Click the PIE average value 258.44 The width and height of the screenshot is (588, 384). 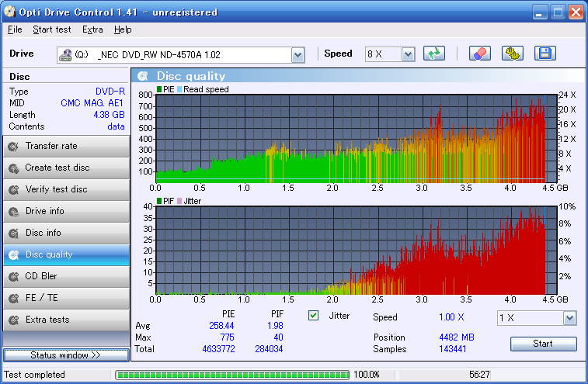click(x=221, y=326)
